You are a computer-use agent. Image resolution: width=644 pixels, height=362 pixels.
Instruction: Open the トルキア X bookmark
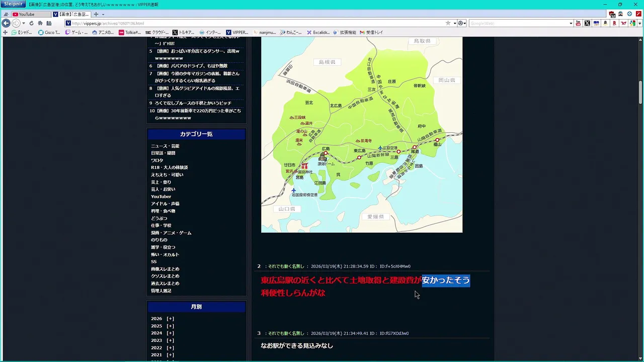point(183,32)
